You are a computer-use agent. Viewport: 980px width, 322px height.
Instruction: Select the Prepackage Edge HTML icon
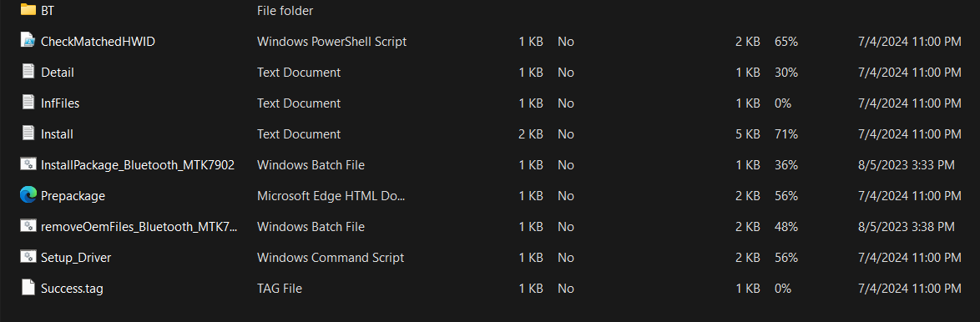(x=28, y=195)
